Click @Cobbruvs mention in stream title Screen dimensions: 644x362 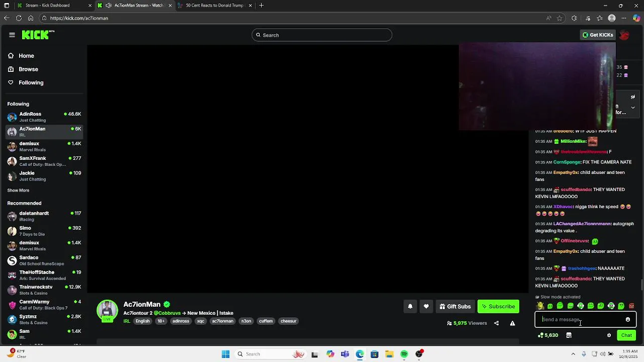167,313
